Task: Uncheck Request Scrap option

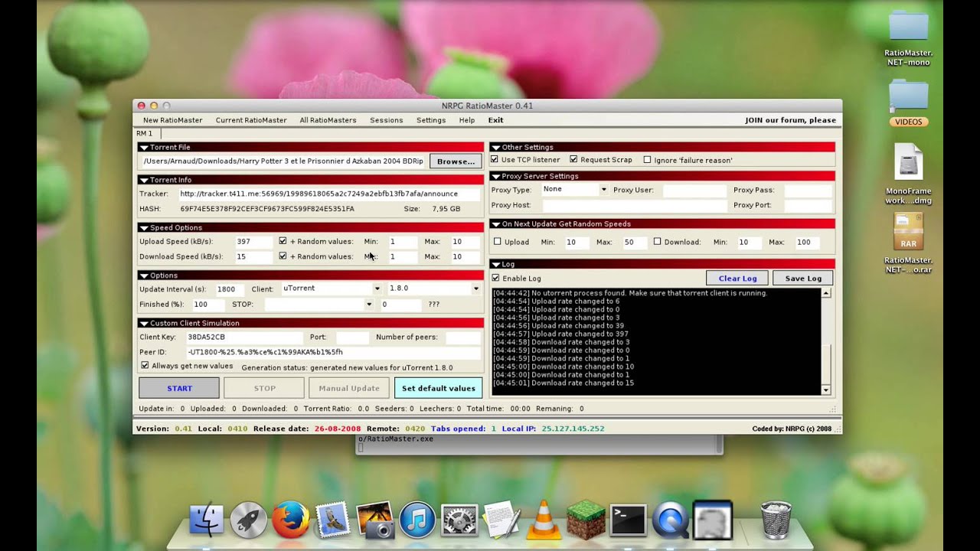Action: 573,160
